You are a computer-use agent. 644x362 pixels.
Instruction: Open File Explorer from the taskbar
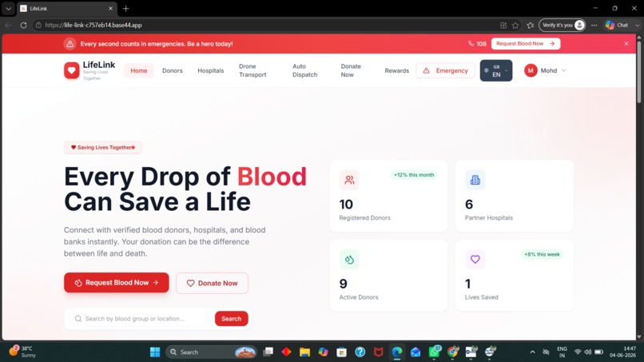click(x=304, y=352)
